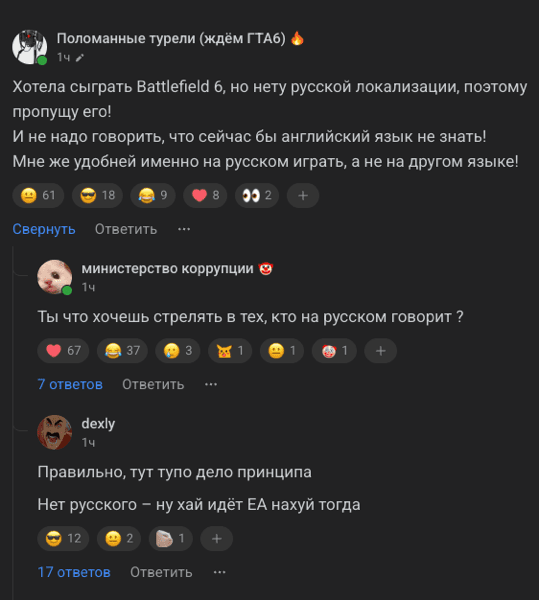Click the laughing emoji reaction with 37

pos(122,351)
